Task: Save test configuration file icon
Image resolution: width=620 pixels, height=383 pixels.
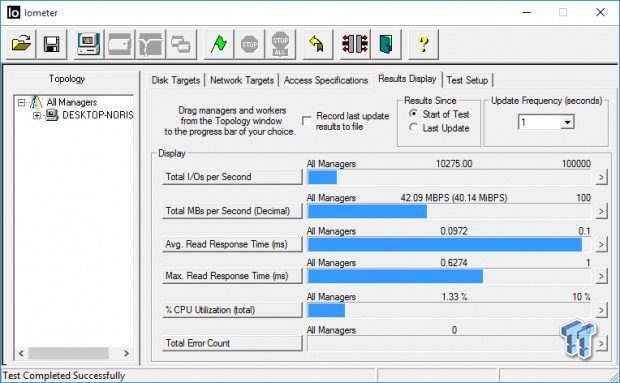Action: click(x=52, y=44)
